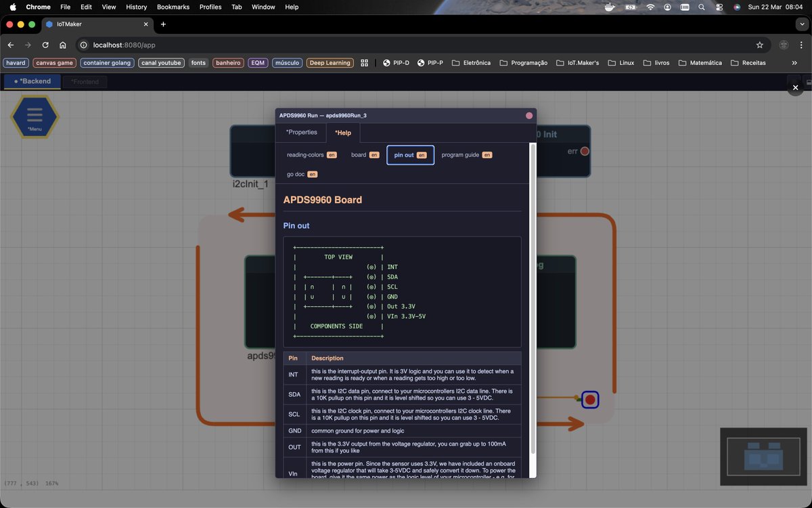Viewport: 812px width, 508px height.
Task: Open the Chrome profile avatar
Action: pyautogui.click(x=784, y=45)
